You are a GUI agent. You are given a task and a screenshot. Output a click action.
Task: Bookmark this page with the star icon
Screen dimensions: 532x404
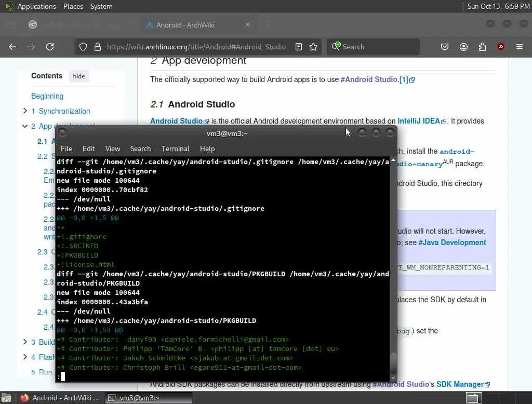pyautogui.click(x=313, y=47)
